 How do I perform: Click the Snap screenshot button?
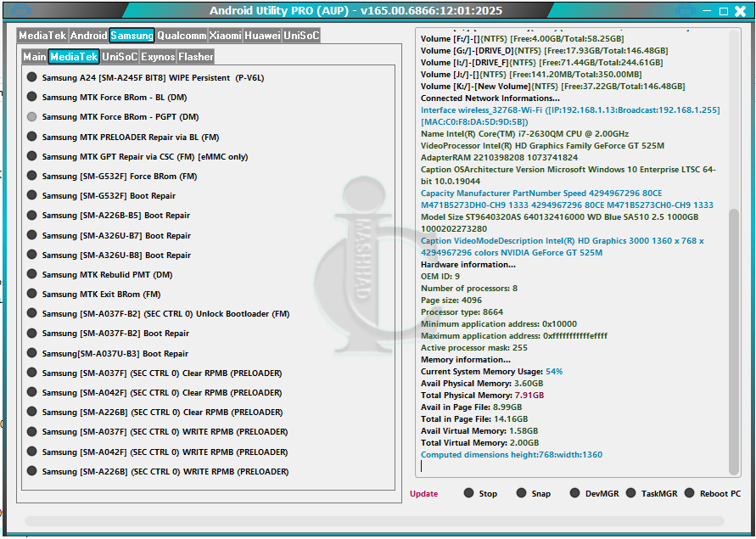(533, 494)
